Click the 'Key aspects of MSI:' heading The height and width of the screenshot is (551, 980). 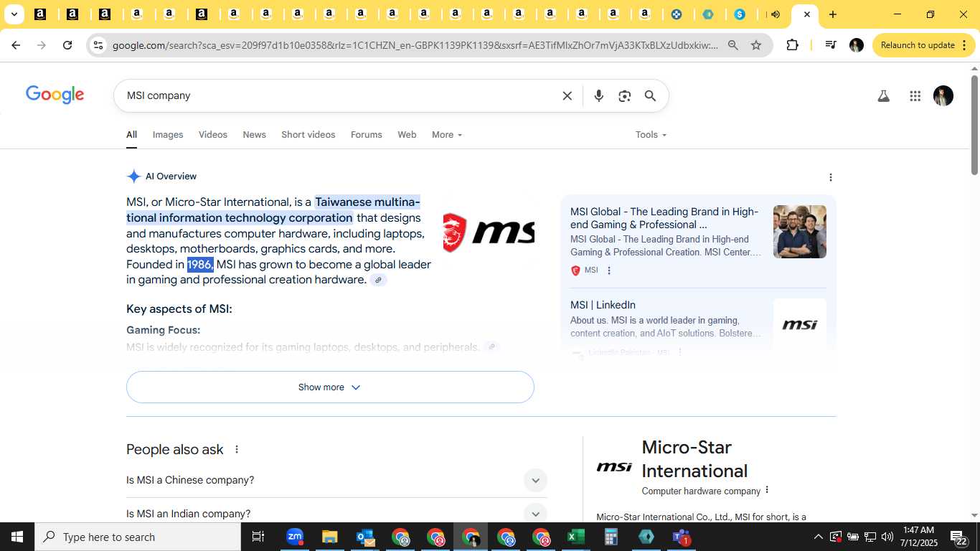[179, 309]
